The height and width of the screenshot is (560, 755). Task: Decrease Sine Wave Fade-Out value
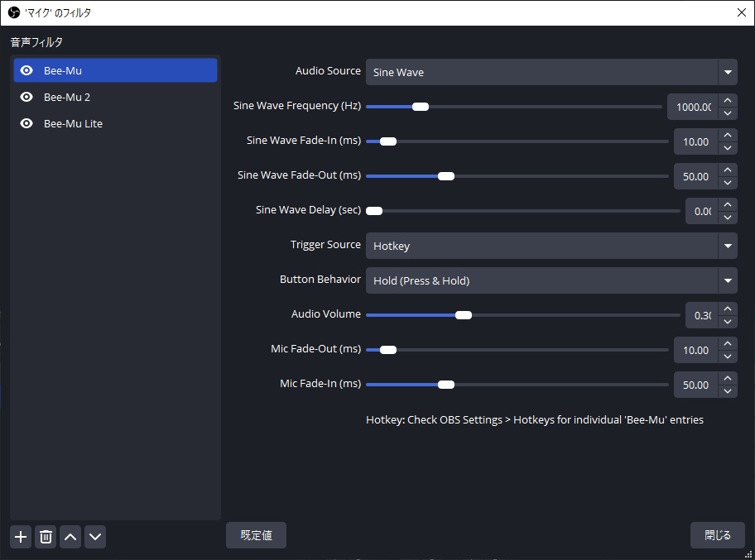click(728, 183)
